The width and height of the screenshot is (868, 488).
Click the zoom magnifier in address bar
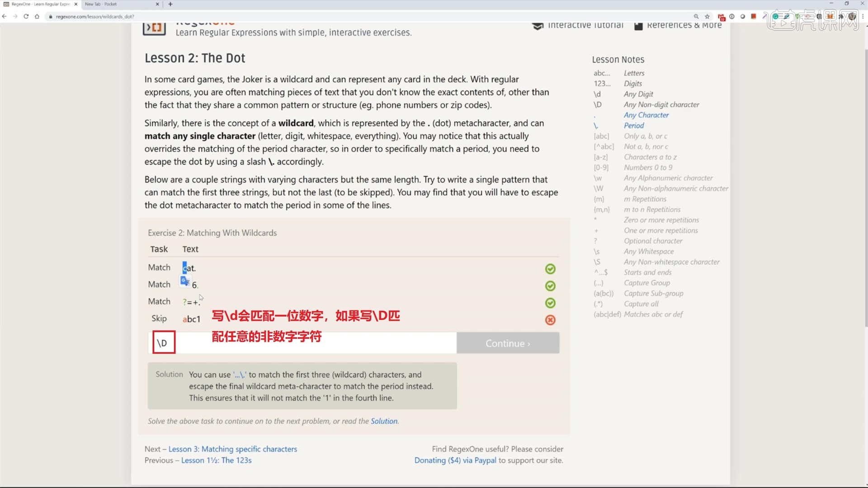tap(696, 16)
